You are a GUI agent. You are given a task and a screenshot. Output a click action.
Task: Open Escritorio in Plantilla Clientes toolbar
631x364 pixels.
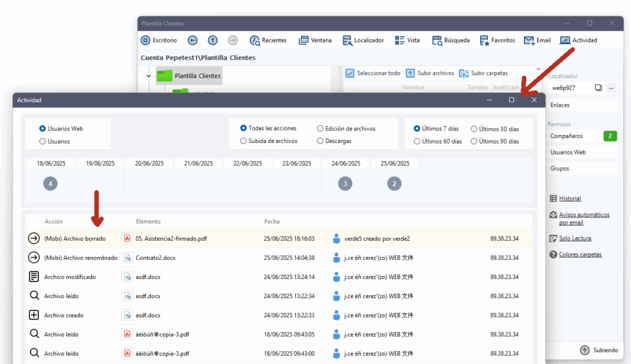coord(159,40)
